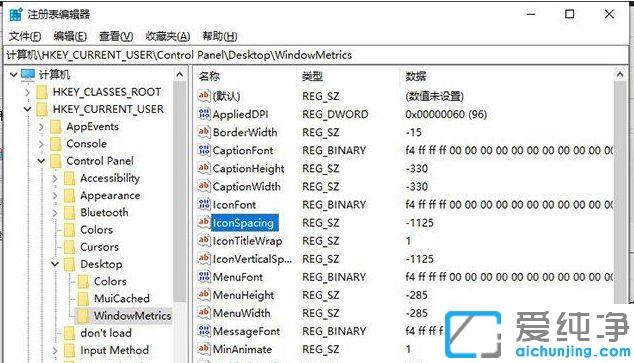This screenshot has width=634, height=363.
Task: Select the IconSpacing string icon
Action: [x=204, y=223]
